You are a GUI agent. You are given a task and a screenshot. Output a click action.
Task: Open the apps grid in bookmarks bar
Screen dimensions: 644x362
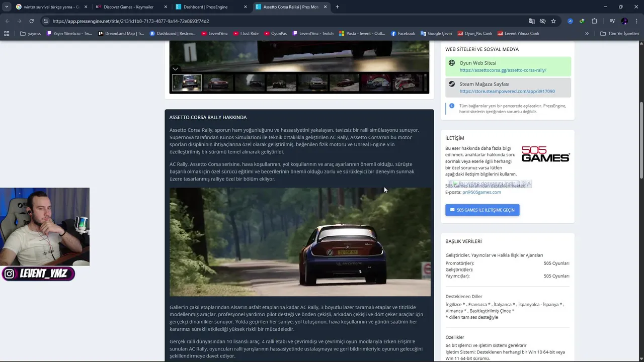(x=7, y=34)
